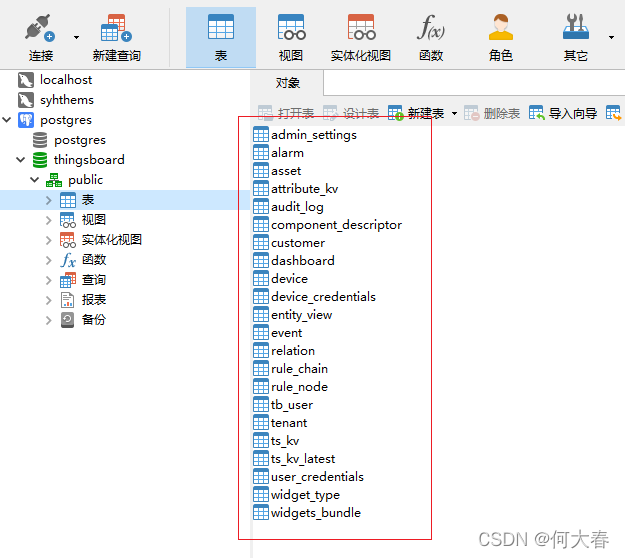625x558 pixels.
Task: Open the dropdown arrow next to 连接
Action: (77, 37)
